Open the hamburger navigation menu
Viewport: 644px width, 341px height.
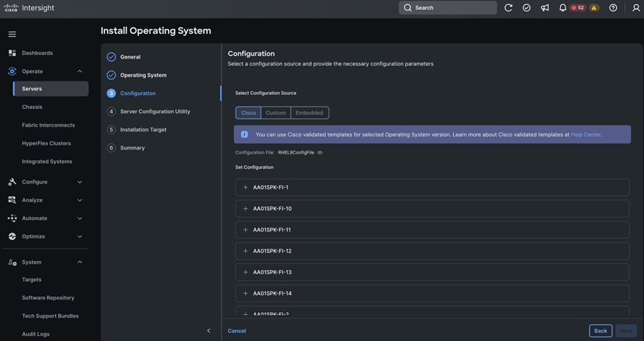[12, 34]
